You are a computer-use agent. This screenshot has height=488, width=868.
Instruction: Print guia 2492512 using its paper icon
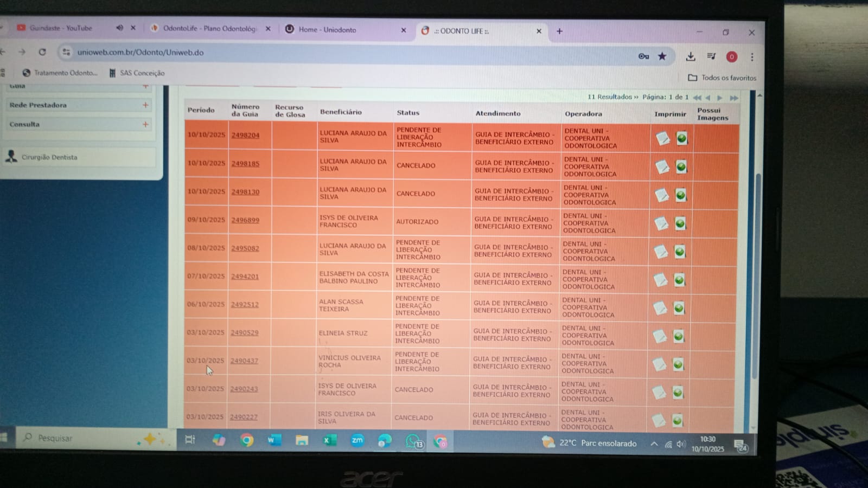pos(660,308)
